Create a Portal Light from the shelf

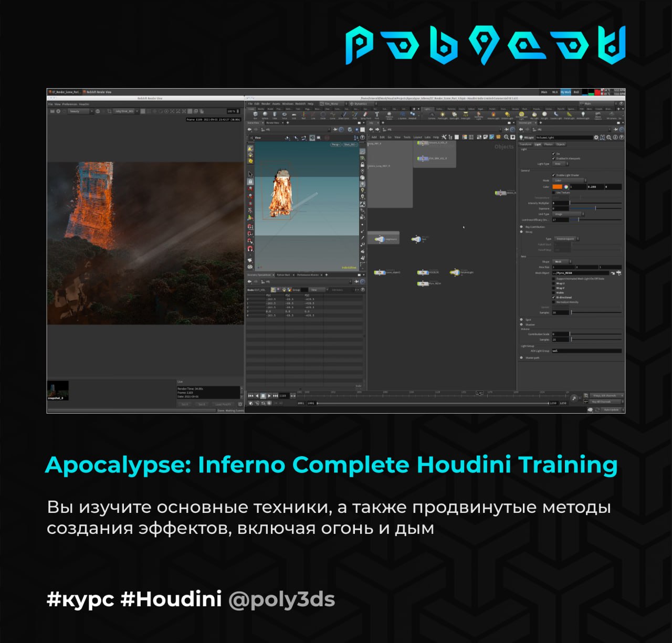[x=569, y=115]
